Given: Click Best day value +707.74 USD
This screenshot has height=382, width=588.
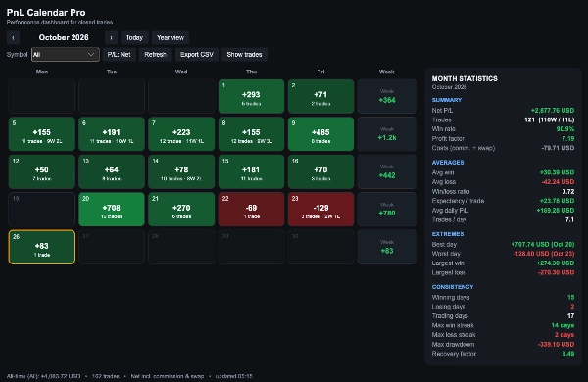Looking at the screenshot, I should coord(543,245).
